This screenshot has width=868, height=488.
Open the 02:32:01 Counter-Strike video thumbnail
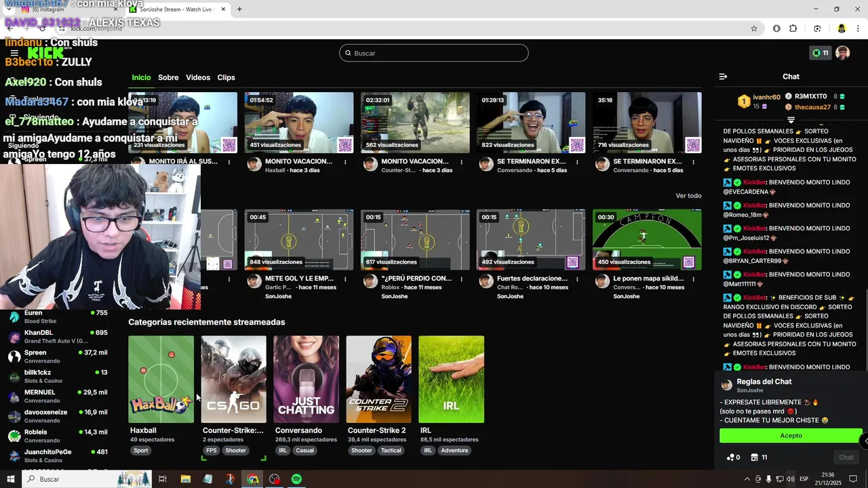click(x=415, y=123)
